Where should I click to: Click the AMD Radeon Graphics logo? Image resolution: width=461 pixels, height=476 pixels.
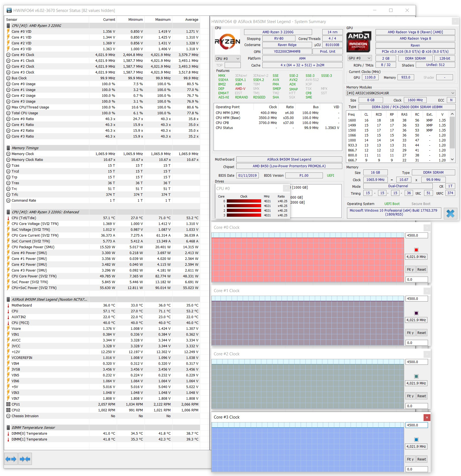point(359,42)
